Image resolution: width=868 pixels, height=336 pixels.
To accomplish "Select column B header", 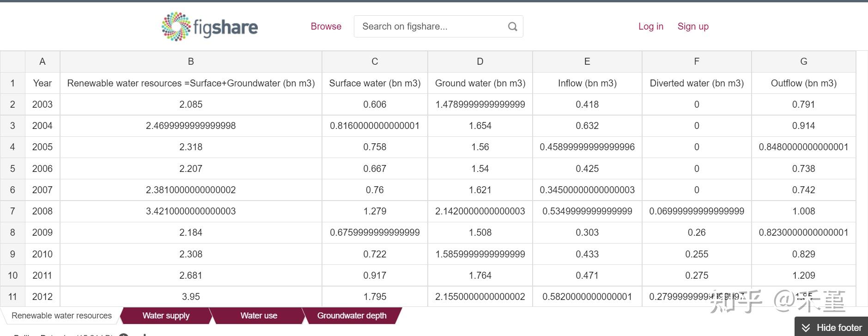I will click(x=191, y=61).
